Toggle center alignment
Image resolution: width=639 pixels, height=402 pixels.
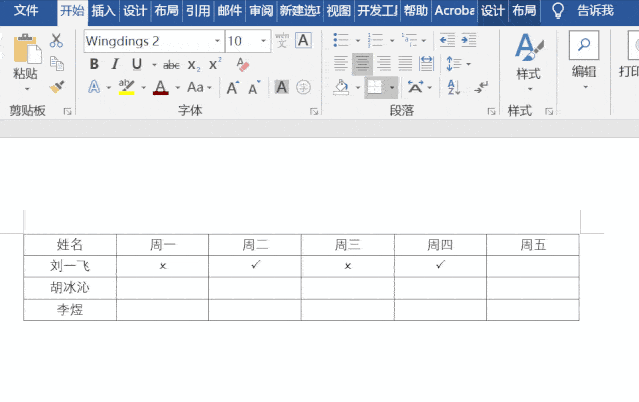pos(362,64)
